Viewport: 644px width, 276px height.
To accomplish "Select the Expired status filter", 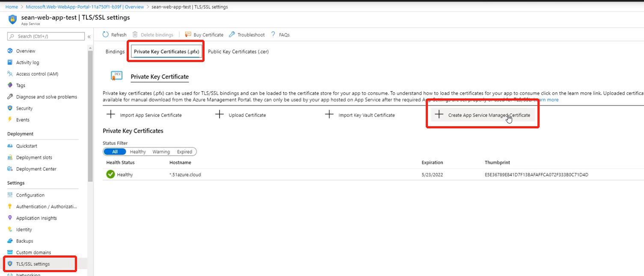I will 184,151.
